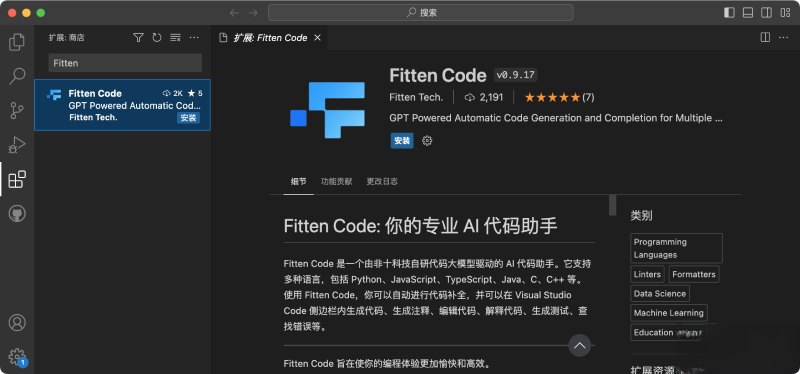The height and width of the screenshot is (374, 800).
Task: Go forward with the right arrow
Action: [253, 13]
